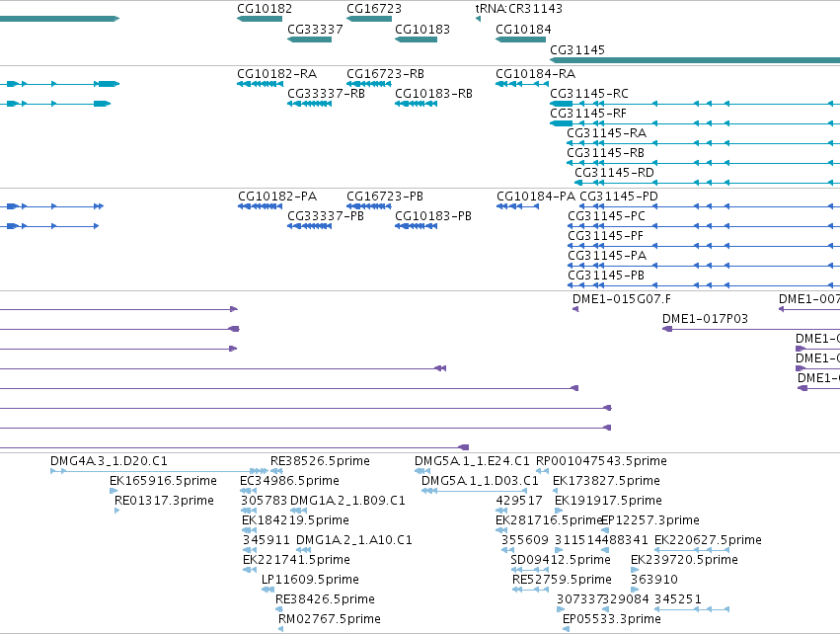This screenshot has width=840, height=634.
Task: Click the DME1-017P03 feature label
Action: [705, 319]
